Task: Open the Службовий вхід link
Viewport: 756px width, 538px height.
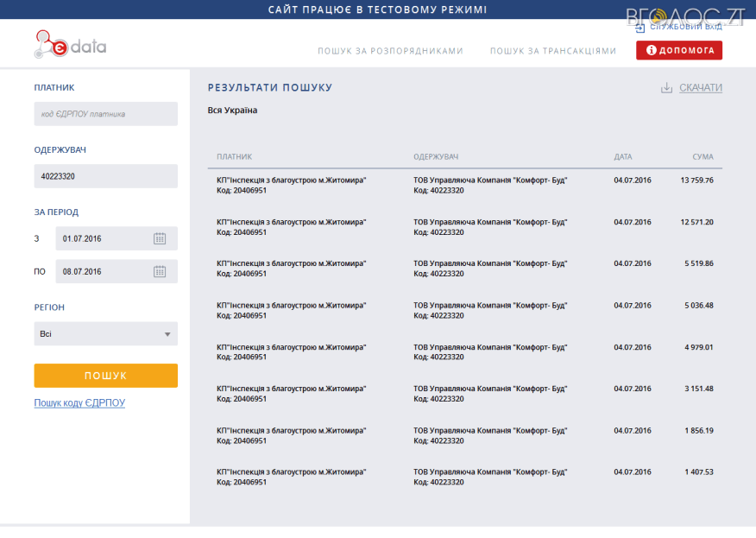Action: pyautogui.click(x=686, y=27)
